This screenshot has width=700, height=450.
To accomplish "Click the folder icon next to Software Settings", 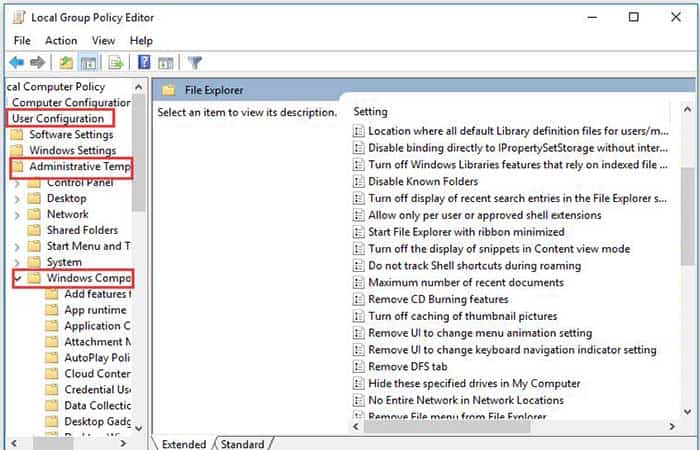I will pos(17,134).
